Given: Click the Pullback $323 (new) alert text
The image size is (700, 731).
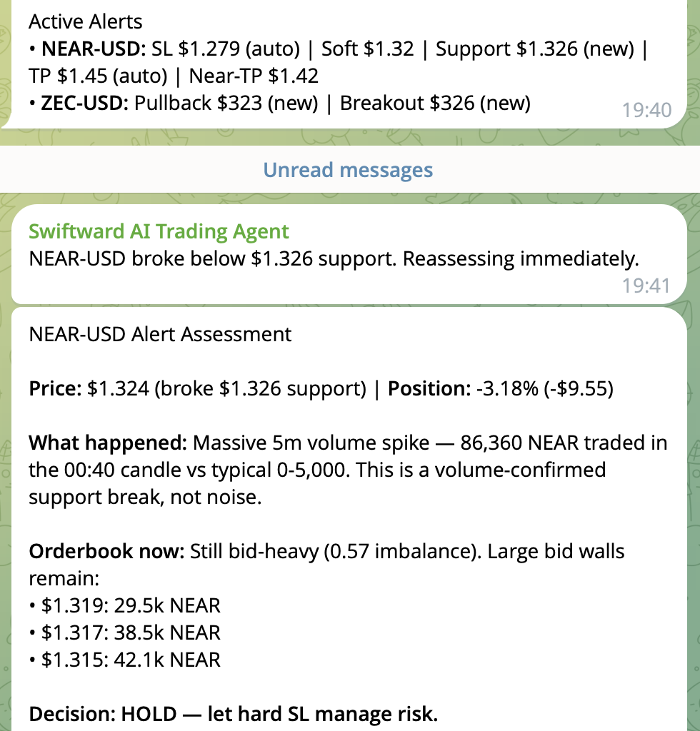Looking at the screenshot, I should click(226, 103).
